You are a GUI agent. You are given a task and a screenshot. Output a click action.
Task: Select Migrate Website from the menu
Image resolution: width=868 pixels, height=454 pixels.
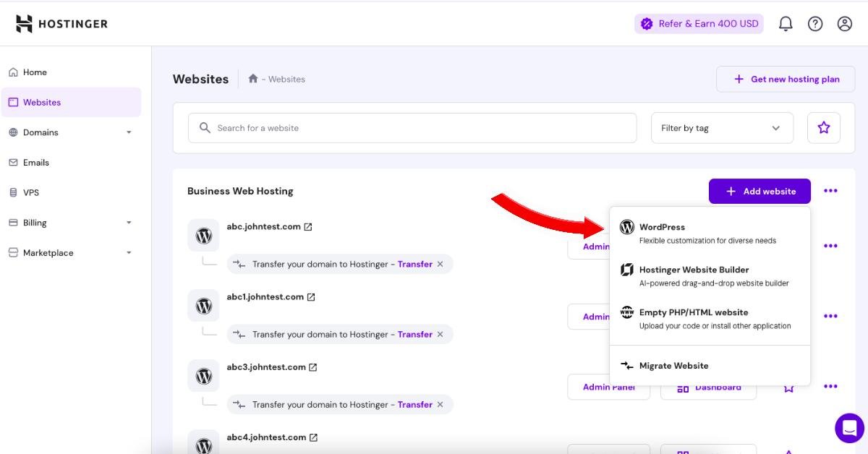click(x=710, y=366)
